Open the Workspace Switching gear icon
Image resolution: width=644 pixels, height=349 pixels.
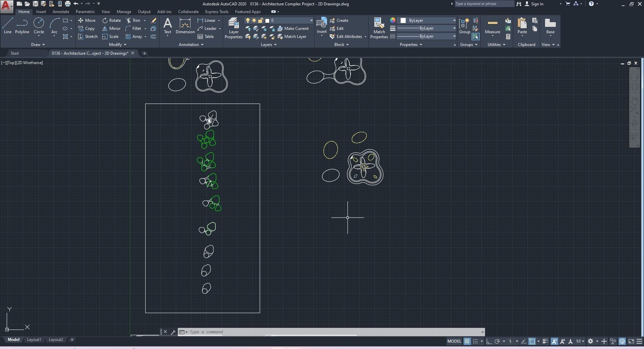pyautogui.click(x=591, y=341)
